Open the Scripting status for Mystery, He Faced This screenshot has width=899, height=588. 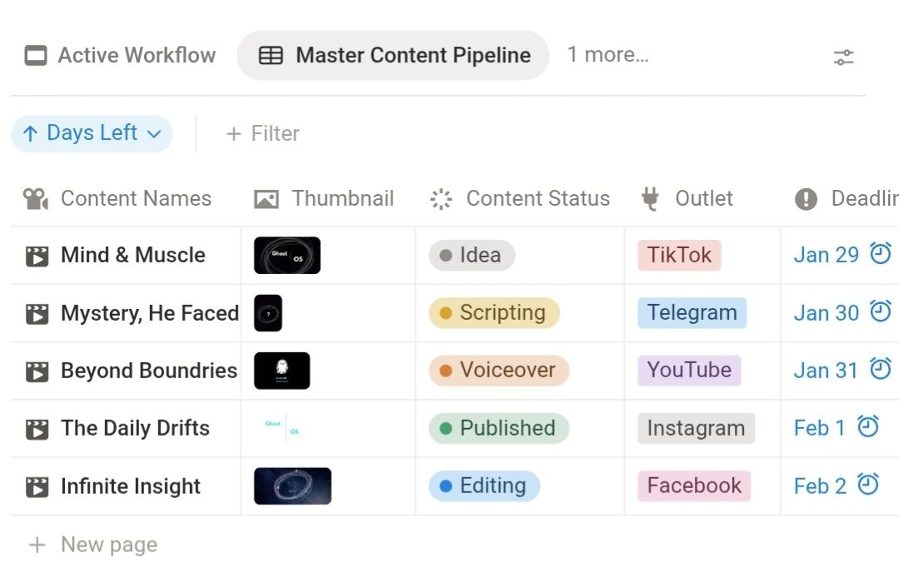(x=493, y=312)
